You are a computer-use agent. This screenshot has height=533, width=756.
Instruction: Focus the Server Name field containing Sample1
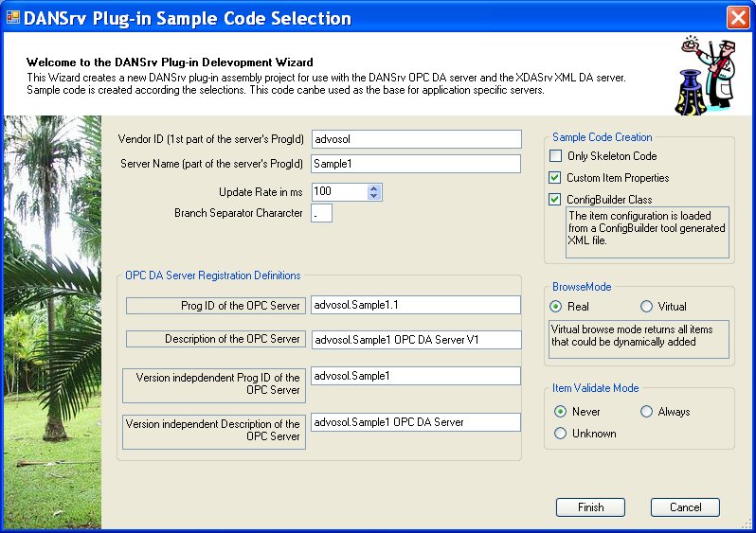(x=416, y=164)
